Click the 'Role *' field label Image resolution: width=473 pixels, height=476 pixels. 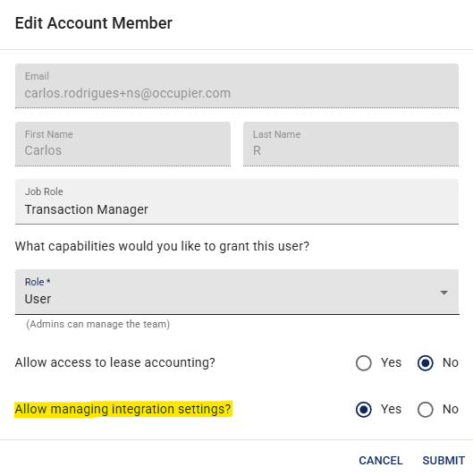coord(38,282)
